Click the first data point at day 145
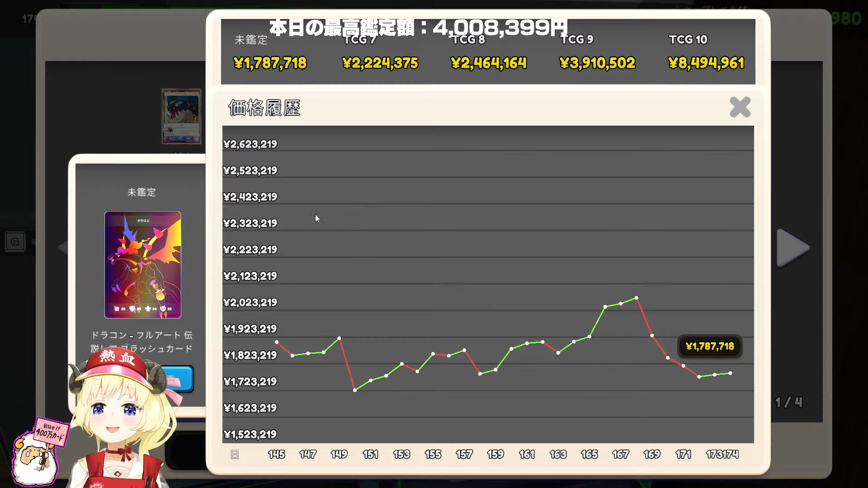The width and height of the screenshot is (868, 488). coord(277,342)
